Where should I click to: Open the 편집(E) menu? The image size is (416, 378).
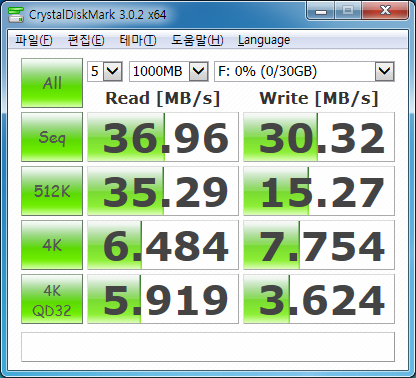[86, 40]
